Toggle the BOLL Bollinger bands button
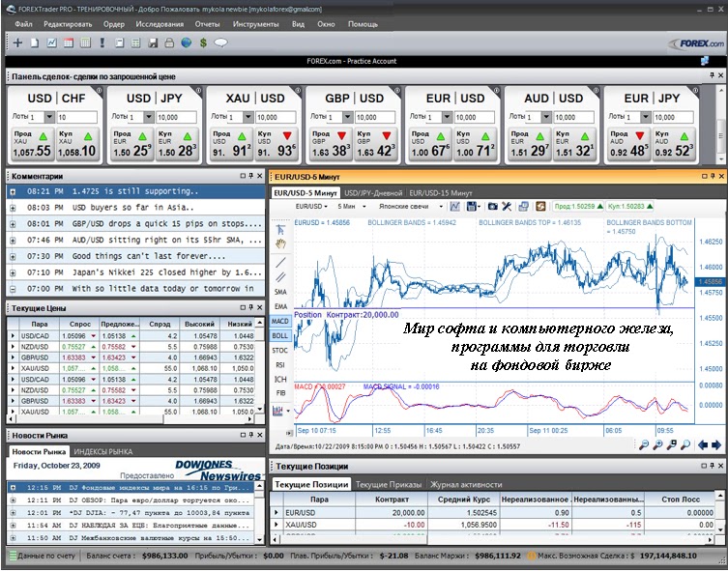This screenshot has height=571, width=728. (280, 336)
